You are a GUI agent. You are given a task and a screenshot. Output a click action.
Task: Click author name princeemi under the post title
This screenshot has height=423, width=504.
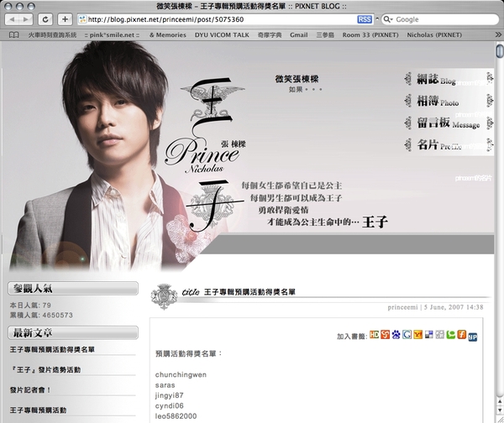coord(402,307)
